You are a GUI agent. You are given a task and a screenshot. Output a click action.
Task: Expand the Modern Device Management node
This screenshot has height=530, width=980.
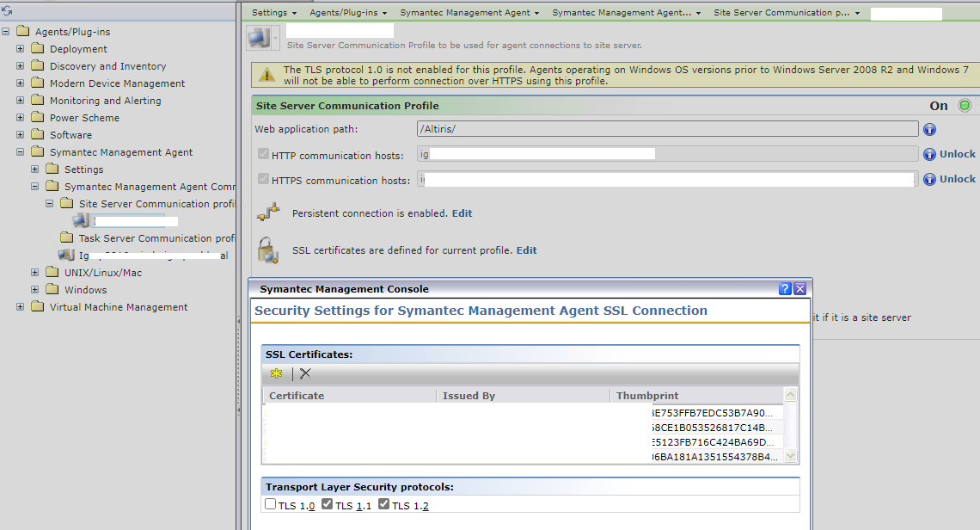tap(20, 83)
